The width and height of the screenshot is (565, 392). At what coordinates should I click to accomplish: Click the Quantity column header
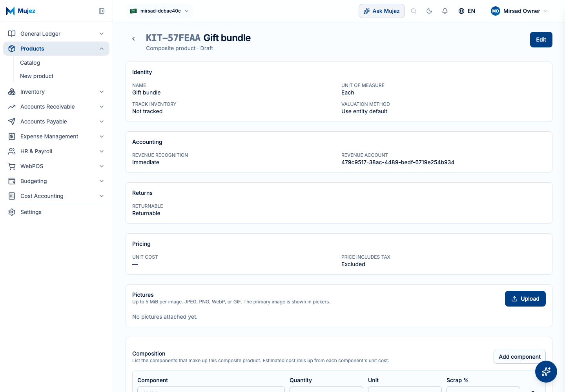[301, 380]
